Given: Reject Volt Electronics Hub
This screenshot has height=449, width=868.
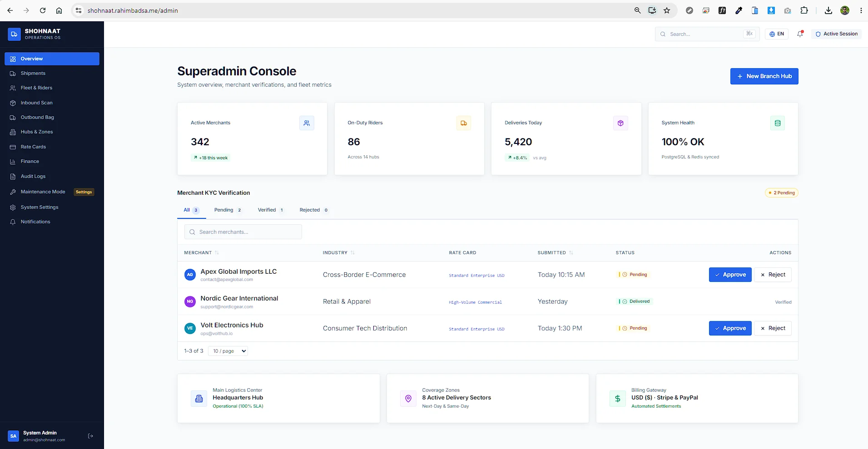Looking at the screenshot, I should [x=773, y=328].
